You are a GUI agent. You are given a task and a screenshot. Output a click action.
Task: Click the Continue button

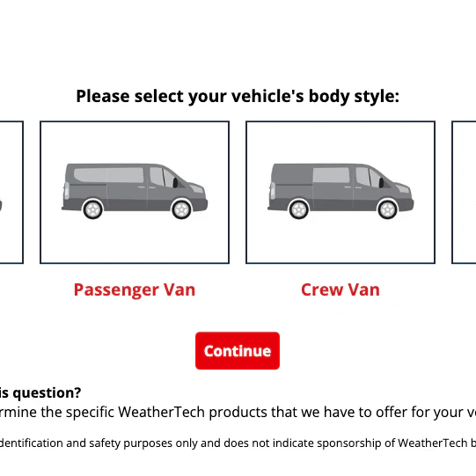(238, 351)
